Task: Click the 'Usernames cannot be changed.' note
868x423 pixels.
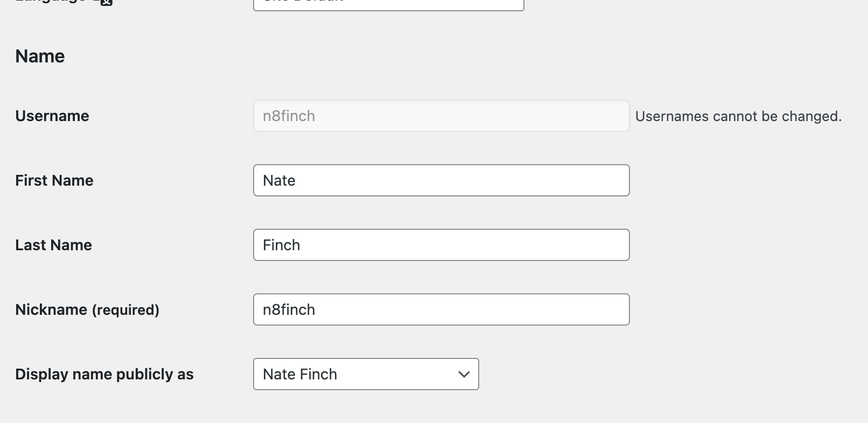Action: tap(738, 116)
